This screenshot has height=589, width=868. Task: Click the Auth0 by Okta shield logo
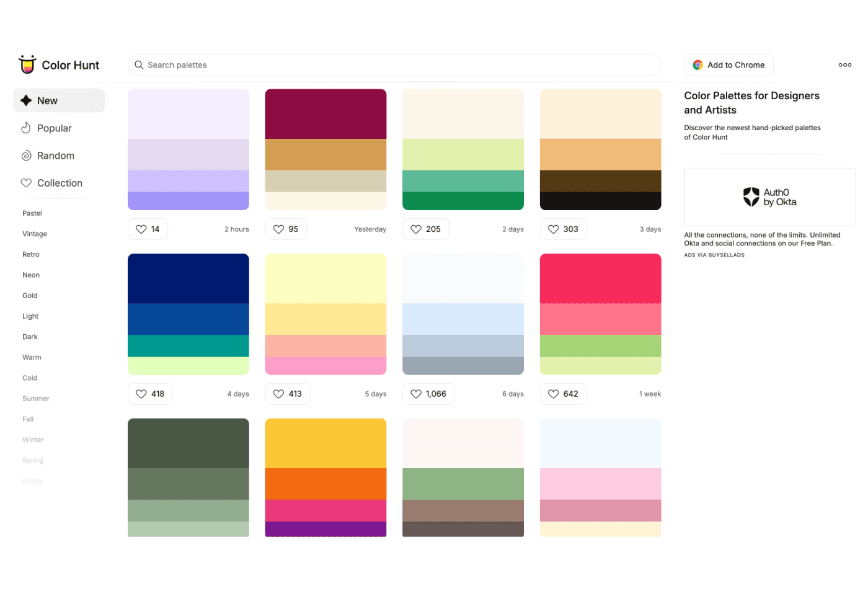point(751,197)
